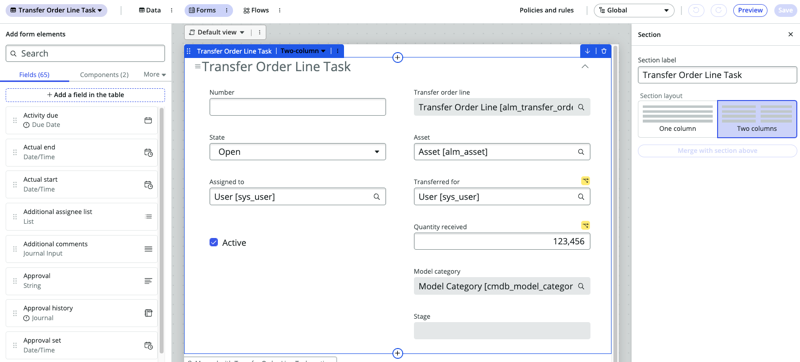Select the Fields (65) tab
Image resolution: width=800 pixels, height=362 pixels.
coord(34,74)
